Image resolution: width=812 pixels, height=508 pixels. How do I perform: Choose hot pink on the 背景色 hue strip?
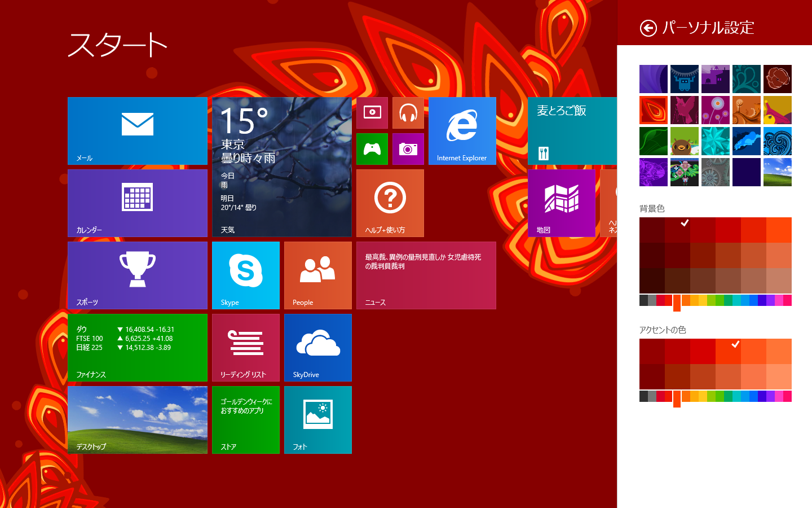(787, 300)
